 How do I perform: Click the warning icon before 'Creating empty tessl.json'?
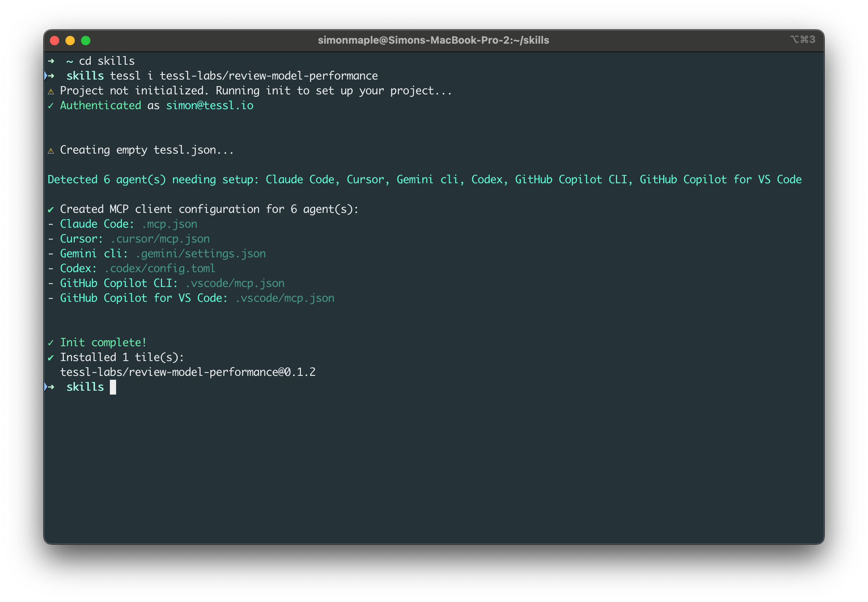51,151
